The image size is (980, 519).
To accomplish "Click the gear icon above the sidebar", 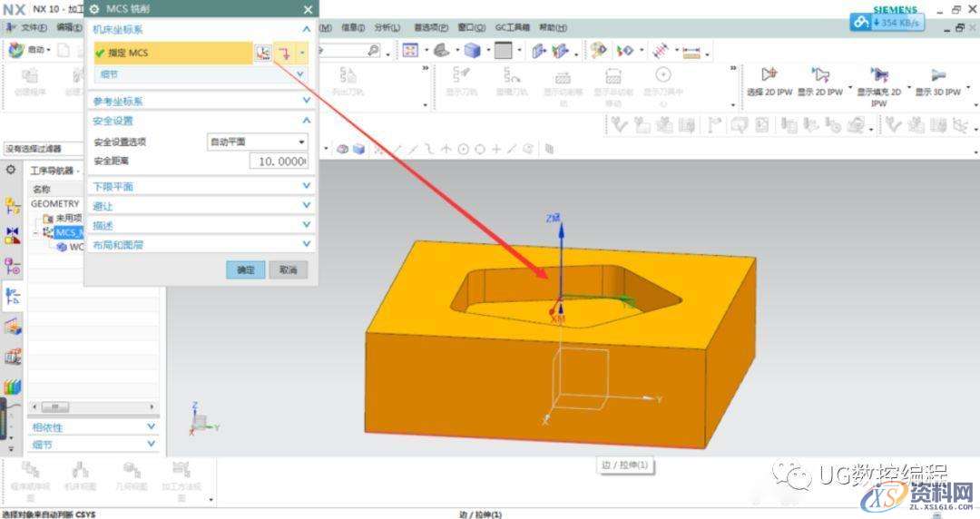I will pos(11,170).
